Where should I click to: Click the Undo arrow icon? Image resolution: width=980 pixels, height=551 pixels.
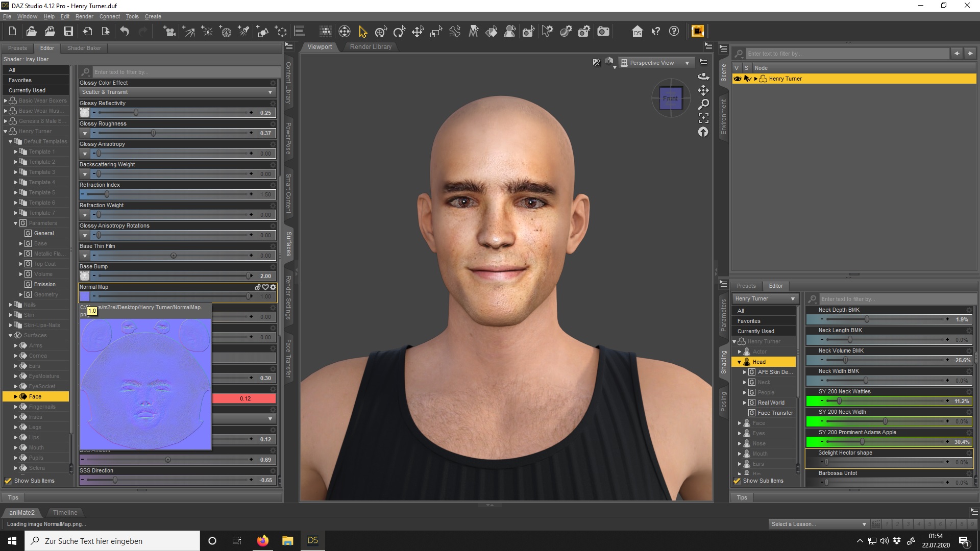[125, 32]
